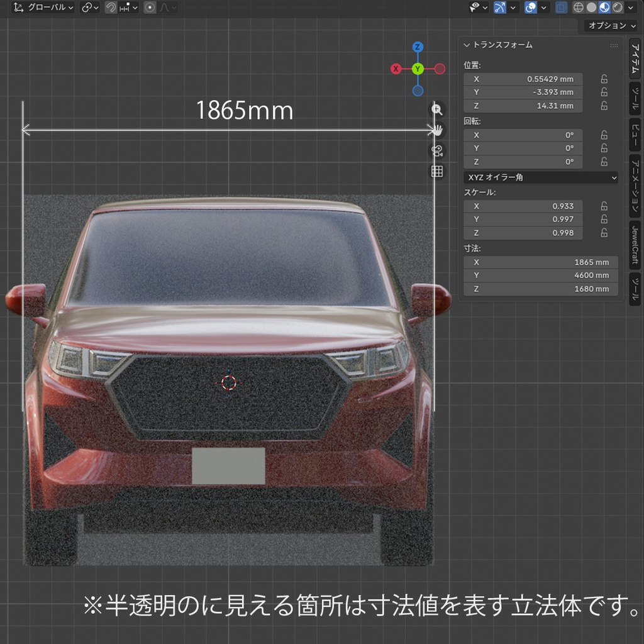This screenshot has height=644, width=644.
Task: Click the トランスフォーム panel drag grip
Action: (614, 45)
